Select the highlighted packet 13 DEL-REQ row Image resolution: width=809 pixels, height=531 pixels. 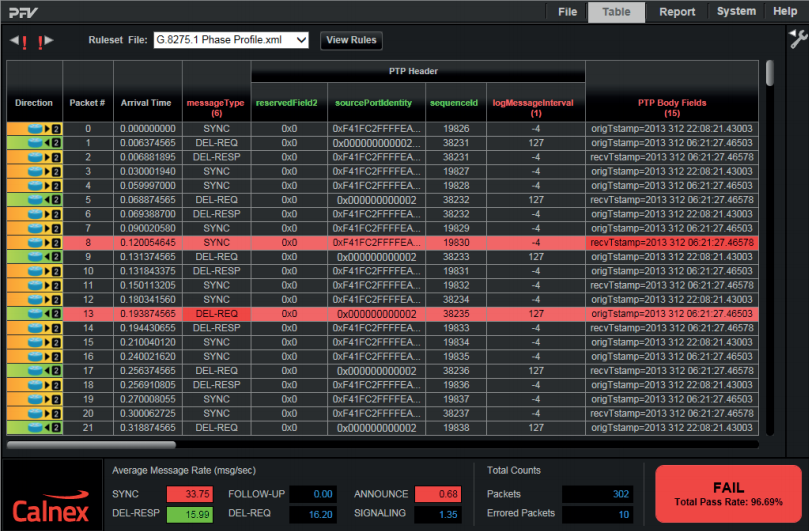pyautogui.click(x=400, y=314)
